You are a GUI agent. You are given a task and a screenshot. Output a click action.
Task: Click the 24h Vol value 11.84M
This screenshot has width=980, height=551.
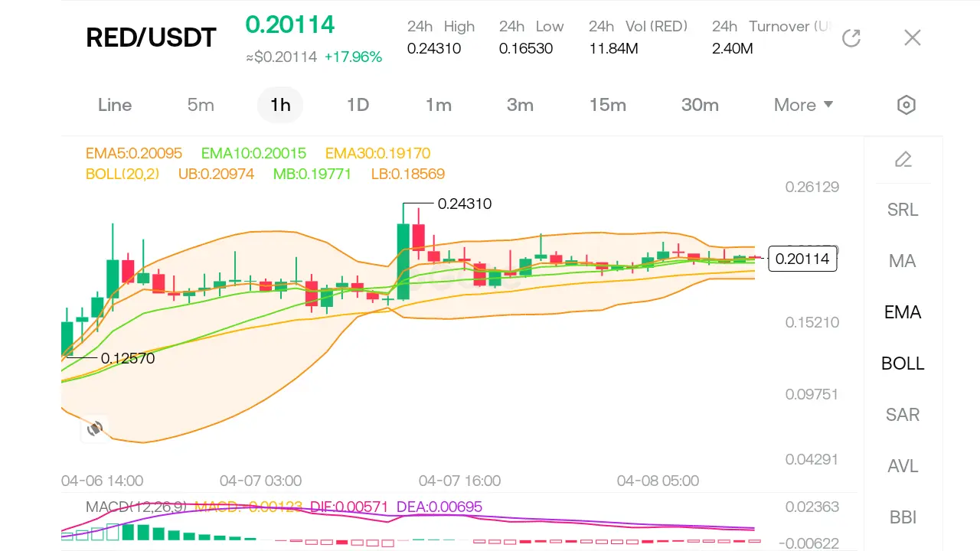(x=614, y=48)
